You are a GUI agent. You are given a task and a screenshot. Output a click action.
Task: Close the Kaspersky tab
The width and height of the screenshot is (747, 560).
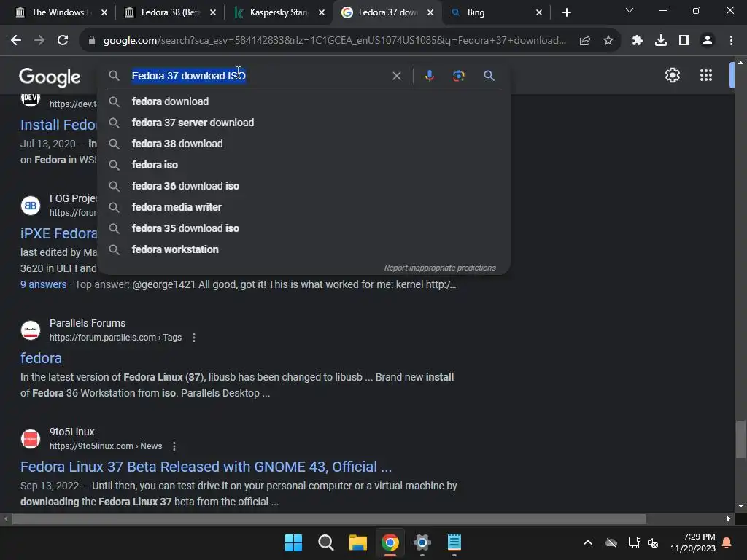(x=322, y=12)
